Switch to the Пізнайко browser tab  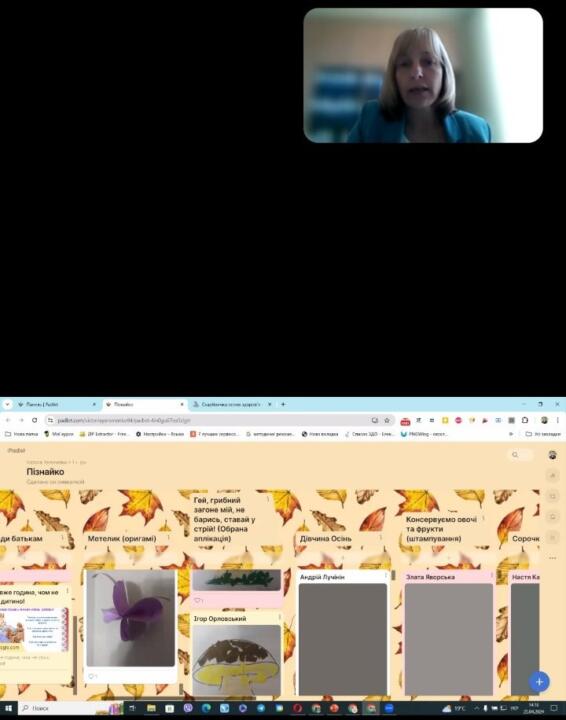(x=145, y=404)
